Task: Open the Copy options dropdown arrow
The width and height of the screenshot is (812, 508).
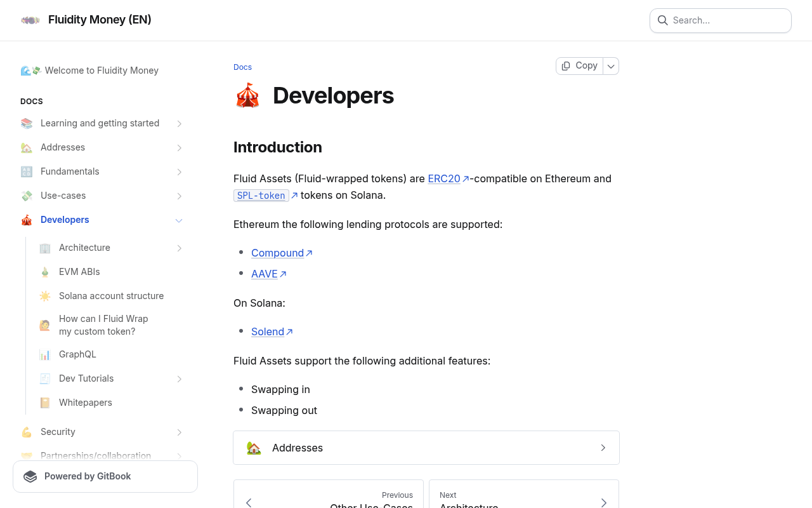Action: 611,66
